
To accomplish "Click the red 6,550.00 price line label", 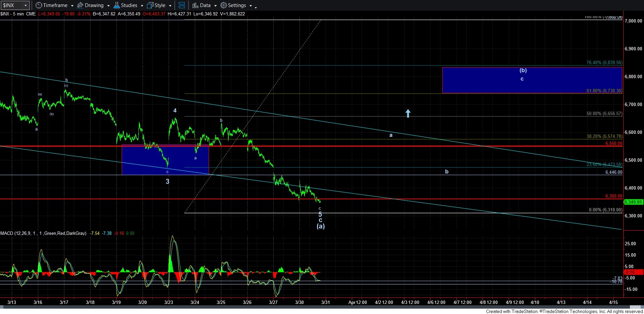I will click(x=613, y=143).
